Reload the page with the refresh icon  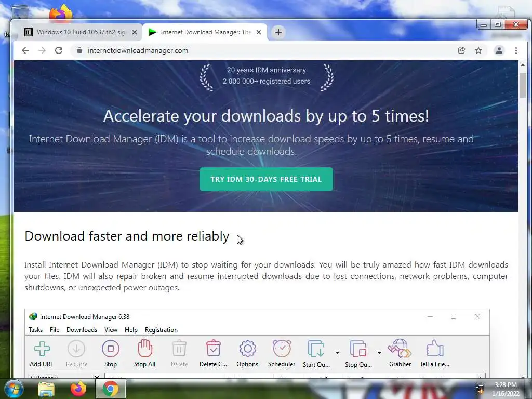pos(59,50)
